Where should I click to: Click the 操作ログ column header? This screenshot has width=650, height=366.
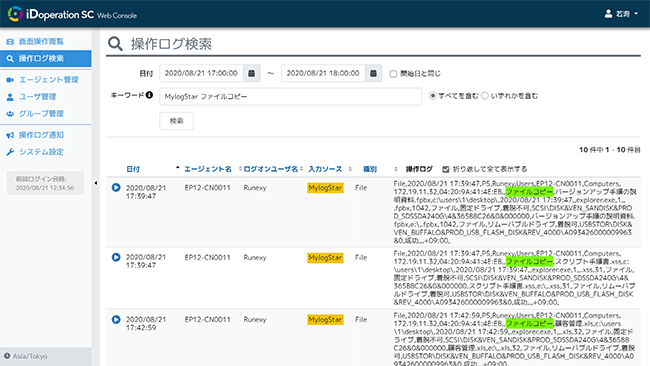pos(419,169)
